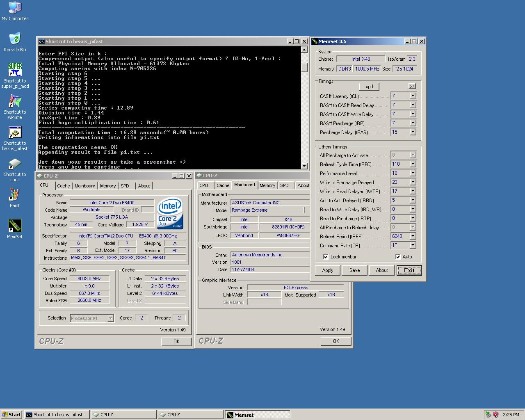Click the BIOS Date 11/27/2008 field

tap(270, 269)
